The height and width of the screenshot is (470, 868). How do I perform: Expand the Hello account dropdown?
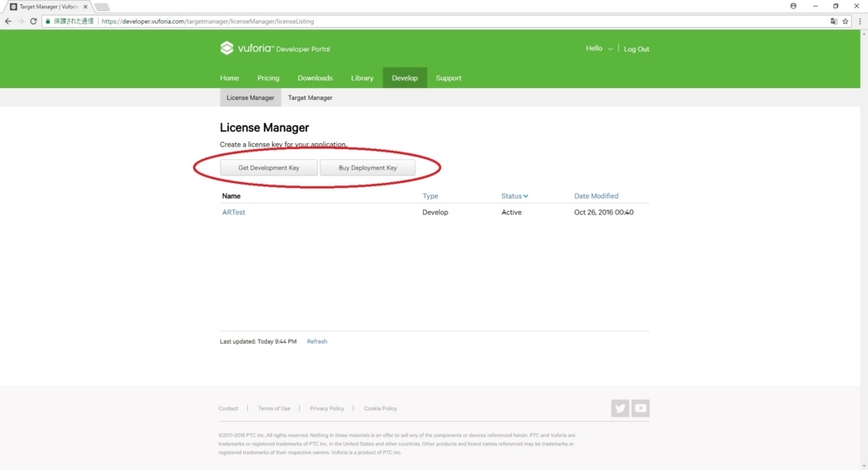coord(599,48)
